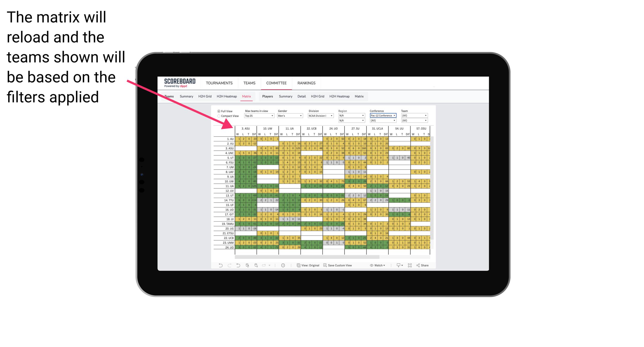Screen dimensions: 644x347
Task: Select the H2H Heatmap tab
Action: click(226, 96)
